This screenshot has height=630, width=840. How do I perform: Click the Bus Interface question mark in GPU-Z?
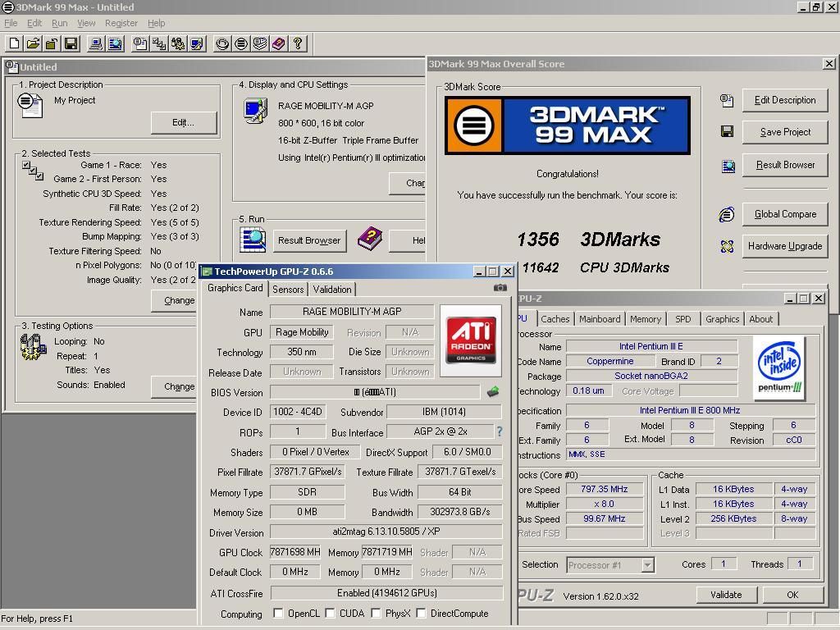pos(500,431)
